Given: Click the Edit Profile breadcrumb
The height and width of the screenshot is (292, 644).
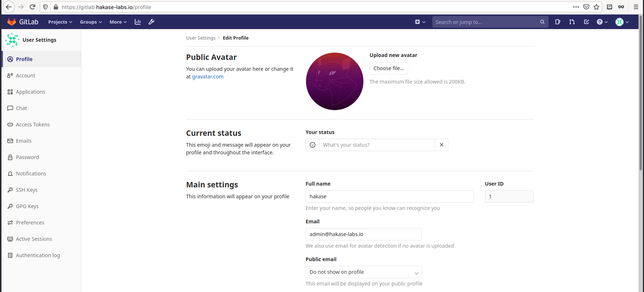Looking at the screenshot, I should tap(236, 38).
